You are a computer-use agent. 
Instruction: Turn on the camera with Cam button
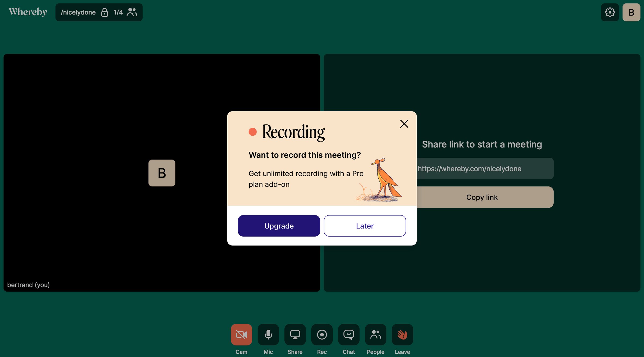click(x=241, y=334)
